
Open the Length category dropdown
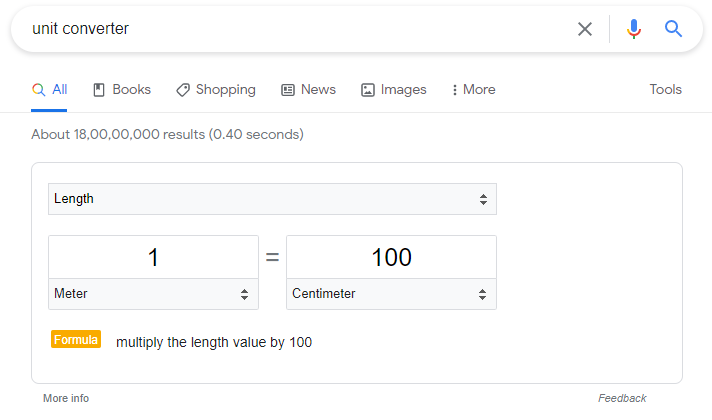click(272, 199)
